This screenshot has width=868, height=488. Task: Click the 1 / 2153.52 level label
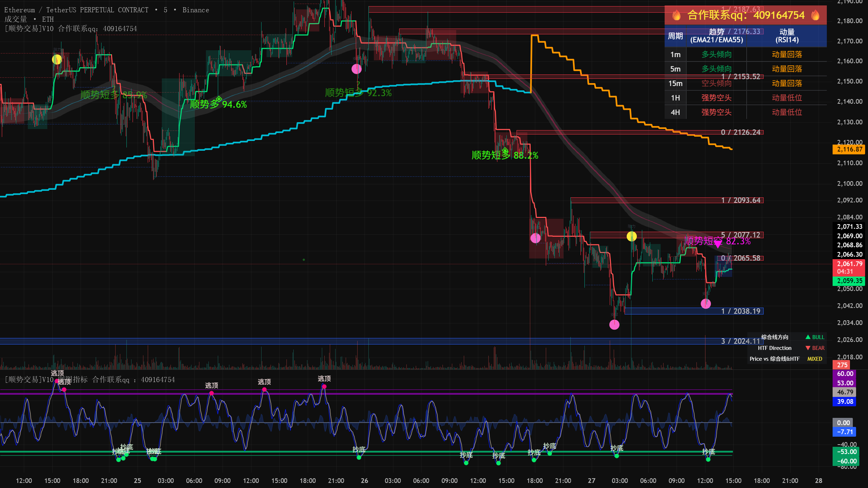click(x=740, y=77)
